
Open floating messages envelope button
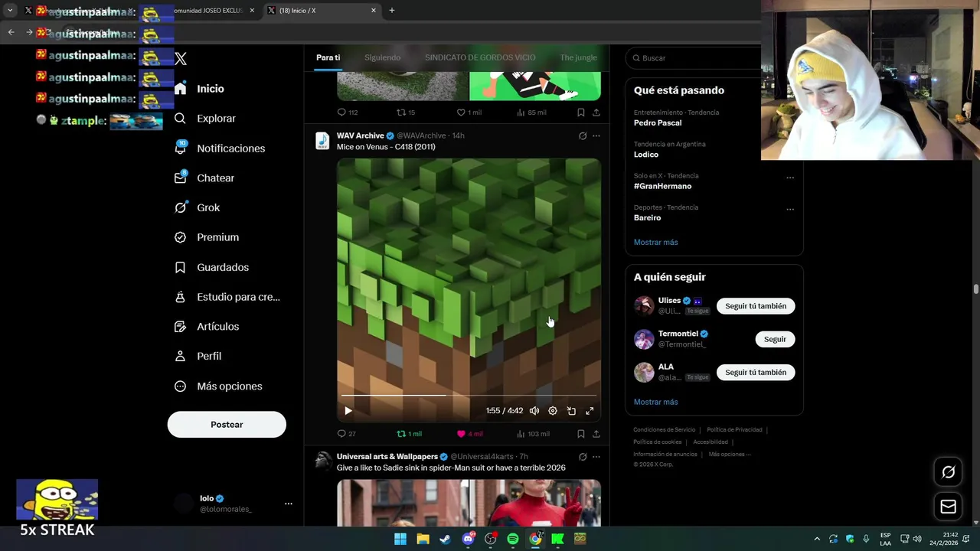tap(949, 507)
